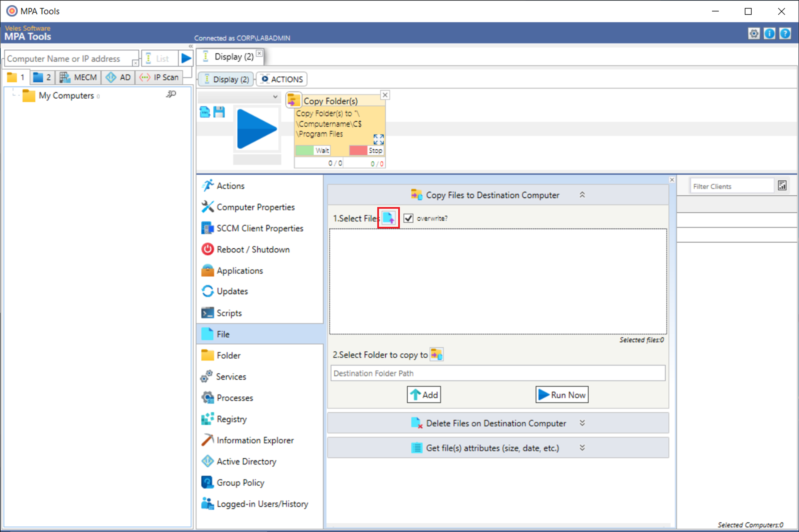Viewport: 799px width, 532px height.
Task: Open the Folder category
Action: pos(259,355)
